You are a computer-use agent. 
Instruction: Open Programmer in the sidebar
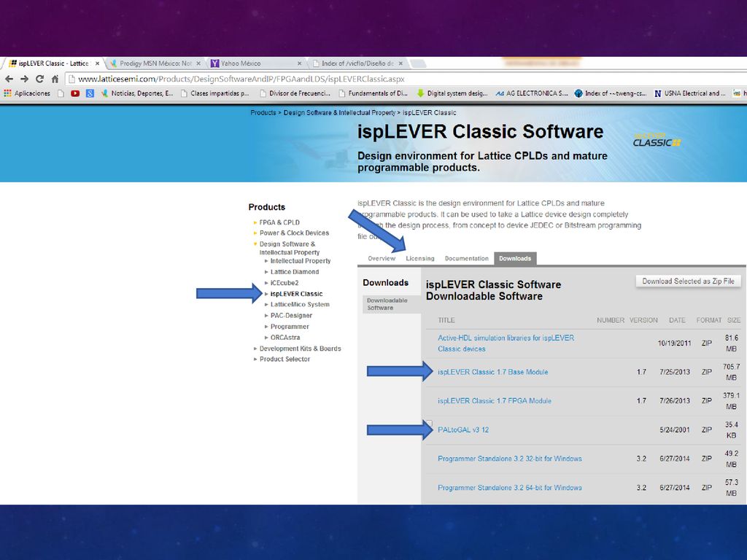[290, 327]
